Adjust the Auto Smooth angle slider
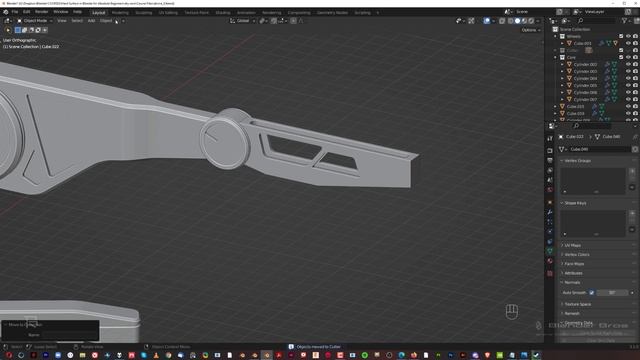 pyautogui.click(x=612, y=293)
